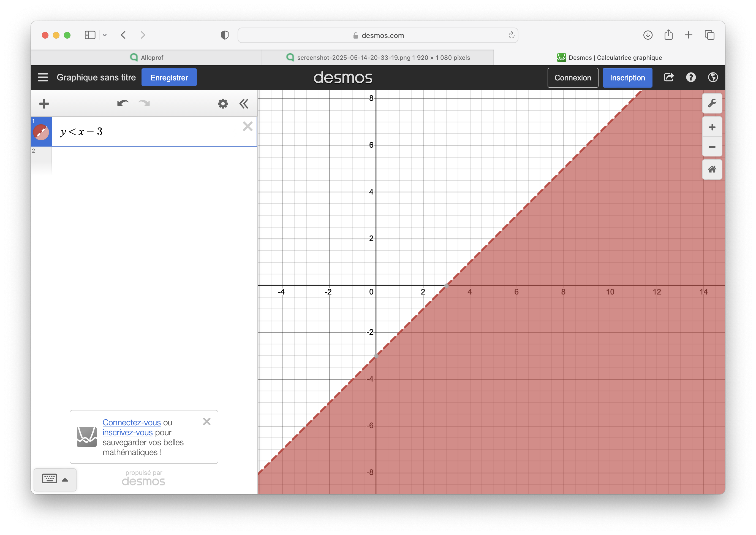The height and width of the screenshot is (535, 756).
Task: Open the help question mark icon
Action: point(691,77)
